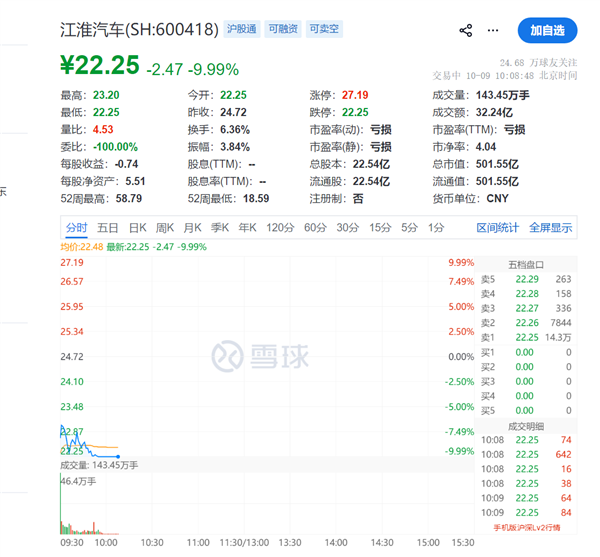
Task: Open the 手机版沪深Lv2行情 link
Action: [527, 528]
